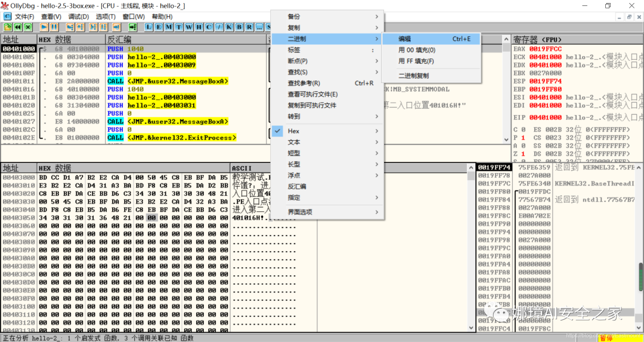Open 文件(F) menu
This screenshot has height=342, width=644.
[24, 17]
